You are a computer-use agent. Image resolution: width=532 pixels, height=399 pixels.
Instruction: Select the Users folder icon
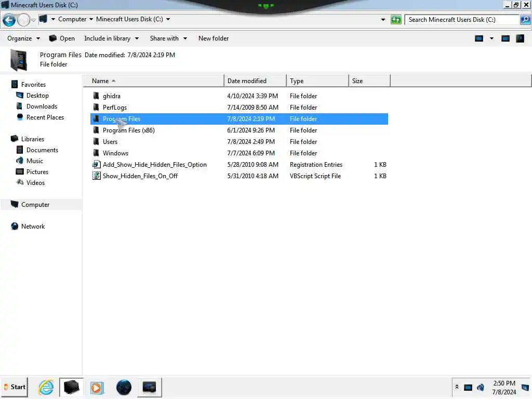(96, 142)
